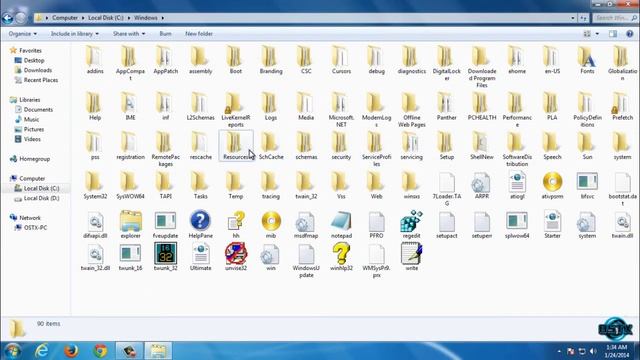
Task: Select the Starter file icon
Action: click(x=552, y=221)
